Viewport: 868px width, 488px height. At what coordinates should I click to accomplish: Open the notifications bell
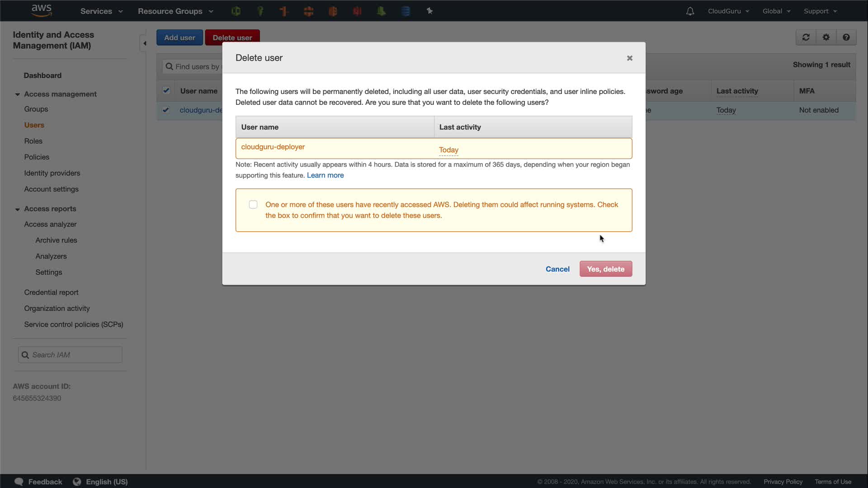690,11
